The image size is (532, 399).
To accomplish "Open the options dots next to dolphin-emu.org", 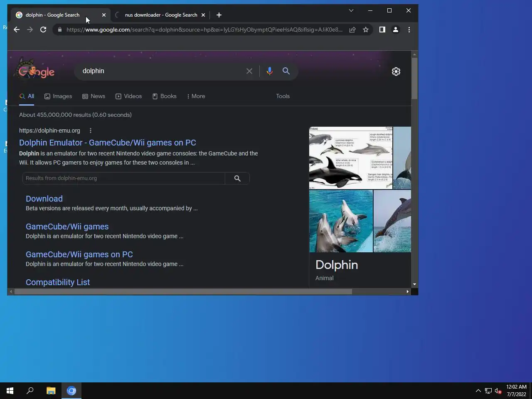I will (x=91, y=131).
